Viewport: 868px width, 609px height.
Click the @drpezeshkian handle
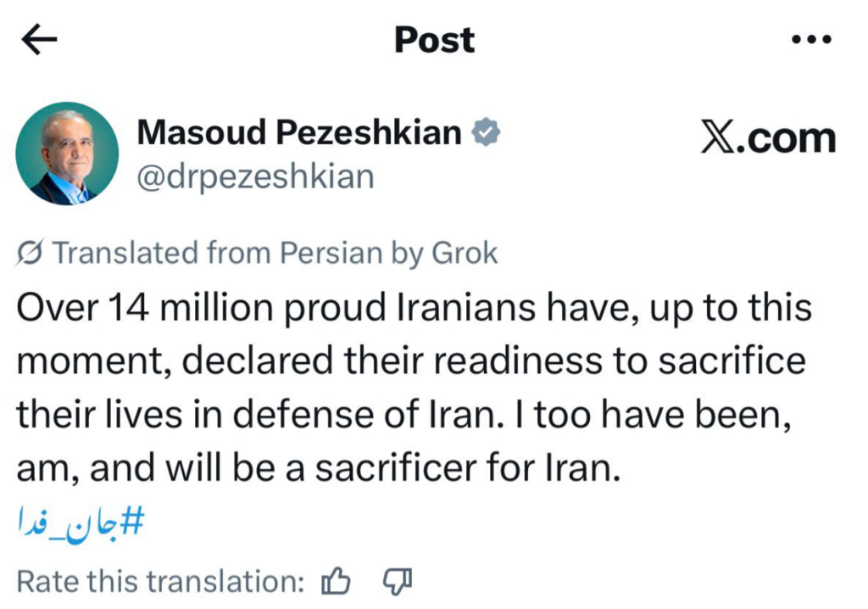tap(255, 176)
